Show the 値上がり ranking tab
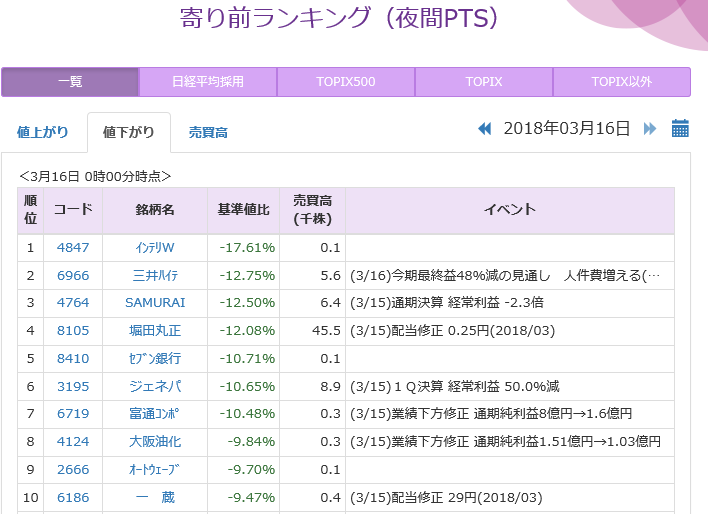 pos(43,132)
